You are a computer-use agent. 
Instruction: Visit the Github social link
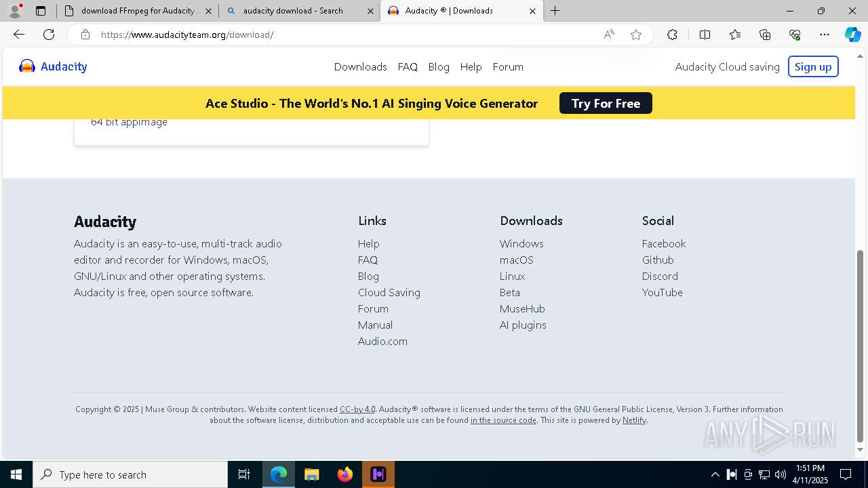coord(658,260)
